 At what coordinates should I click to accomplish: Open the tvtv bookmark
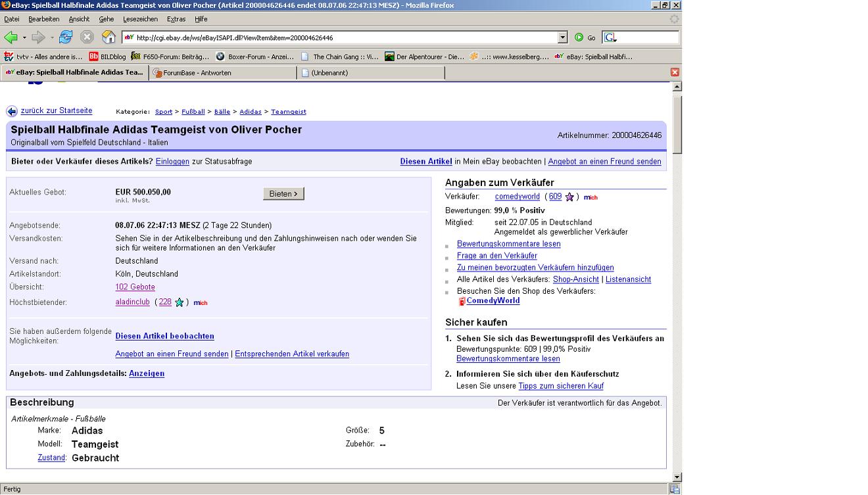point(43,57)
